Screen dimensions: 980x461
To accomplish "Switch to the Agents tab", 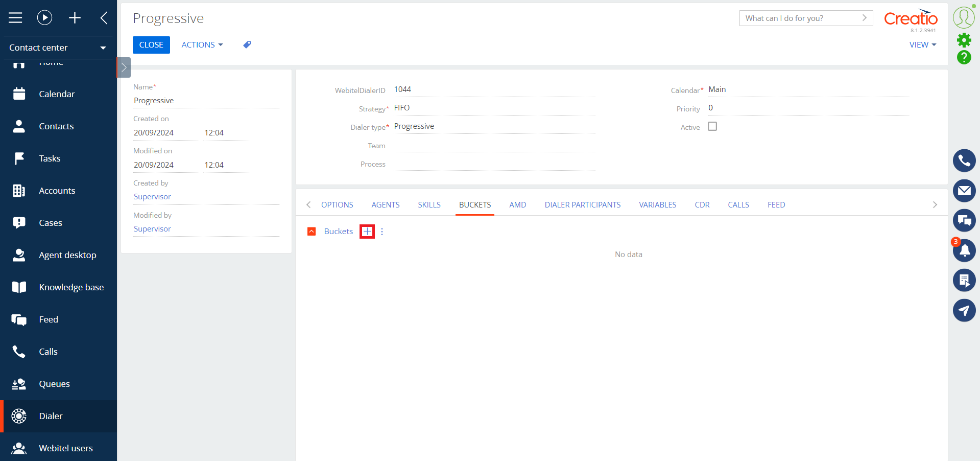I will click(x=386, y=205).
